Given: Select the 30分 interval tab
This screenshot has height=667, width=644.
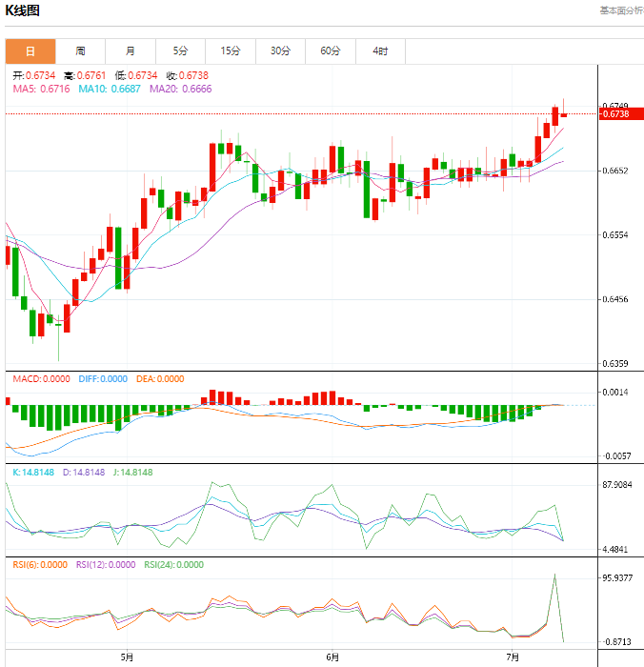Looking at the screenshot, I should (x=280, y=51).
